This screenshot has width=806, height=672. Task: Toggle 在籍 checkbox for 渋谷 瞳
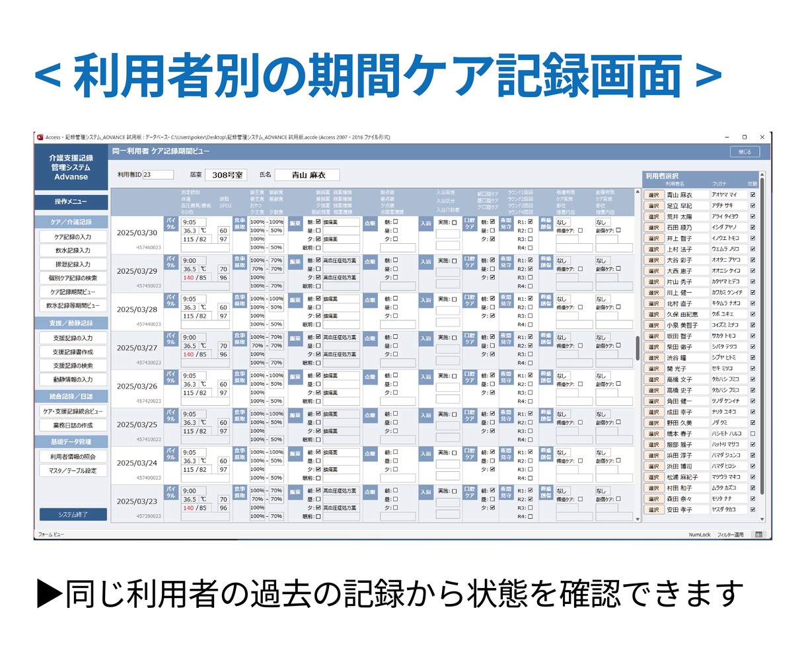click(x=752, y=357)
